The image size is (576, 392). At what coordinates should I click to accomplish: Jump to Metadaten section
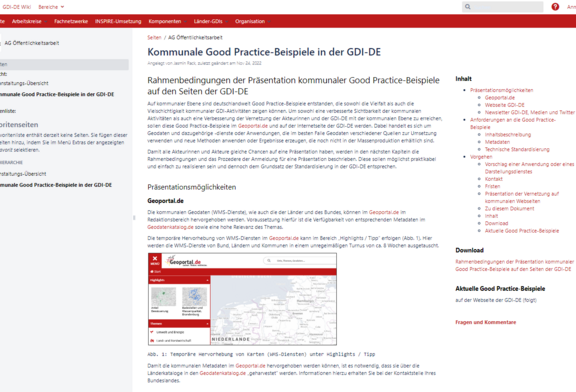(x=497, y=142)
